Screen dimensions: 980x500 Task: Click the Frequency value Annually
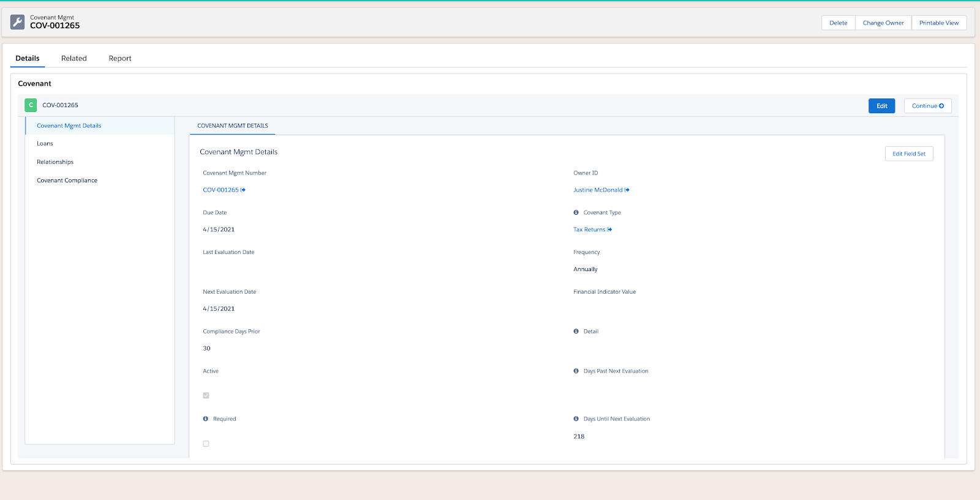pos(586,269)
